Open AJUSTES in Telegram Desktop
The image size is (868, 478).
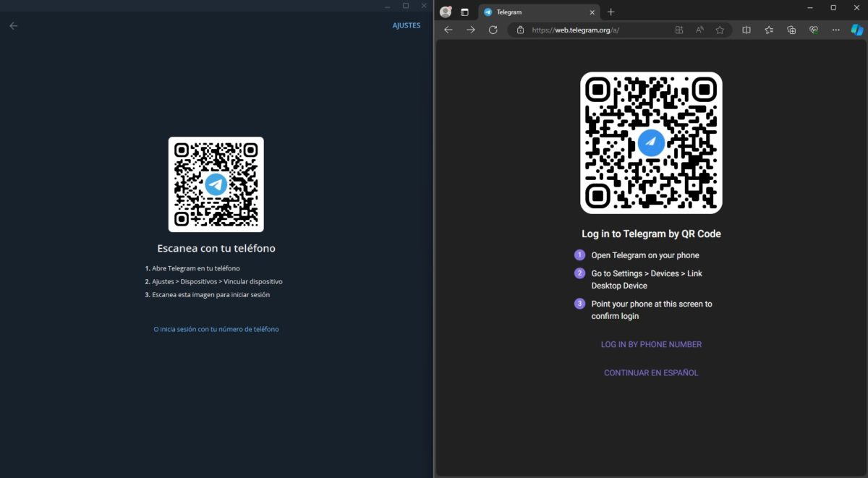click(x=406, y=25)
